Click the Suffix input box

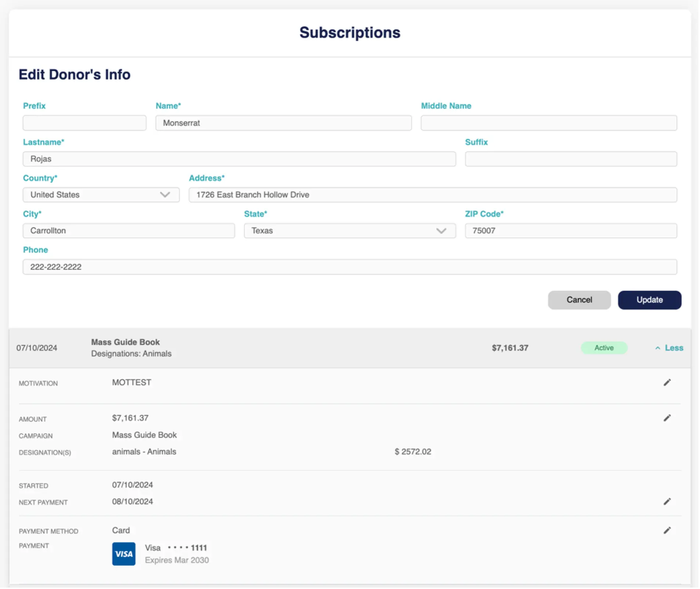(571, 159)
